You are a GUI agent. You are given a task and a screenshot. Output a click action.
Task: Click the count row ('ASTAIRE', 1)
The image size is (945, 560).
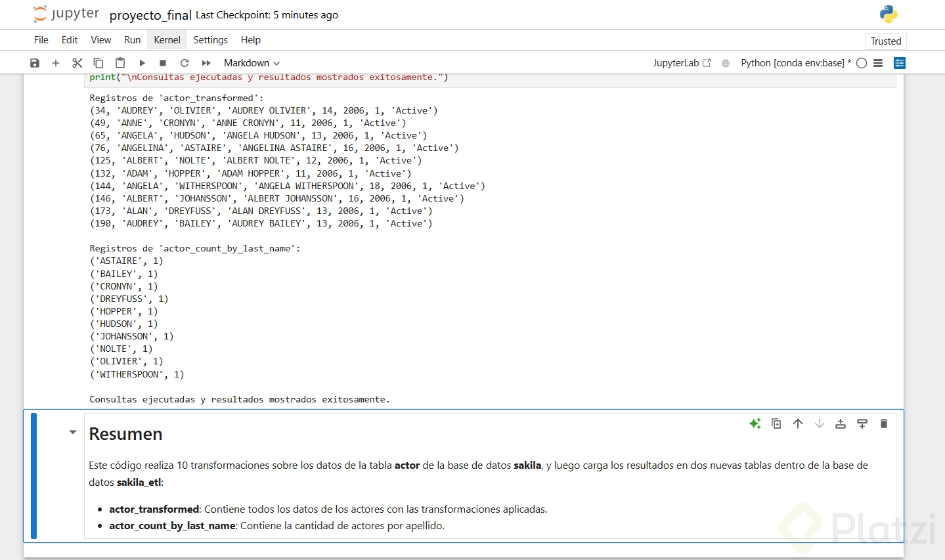(x=127, y=261)
